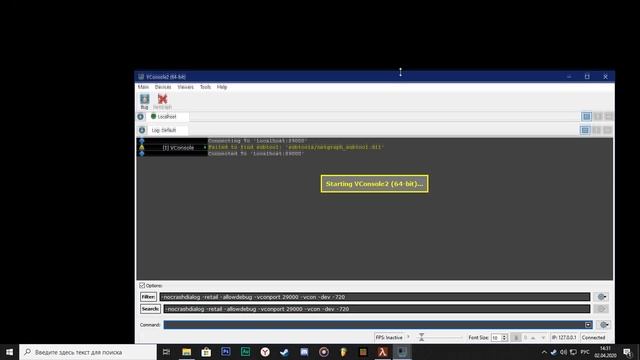640x360 pixels.
Task: Click the add connection icon beside Localhost
Action: click(140, 117)
